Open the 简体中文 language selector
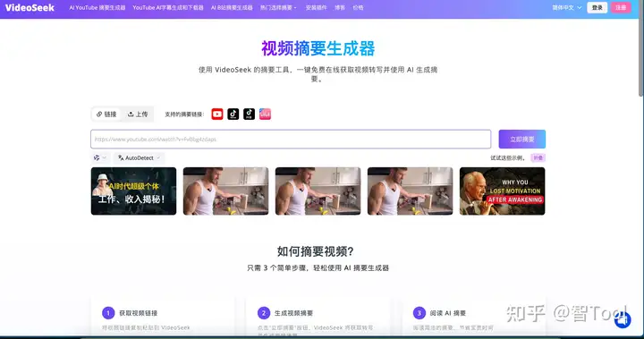This screenshot has width=644, height=339. [x=567, y=7]
